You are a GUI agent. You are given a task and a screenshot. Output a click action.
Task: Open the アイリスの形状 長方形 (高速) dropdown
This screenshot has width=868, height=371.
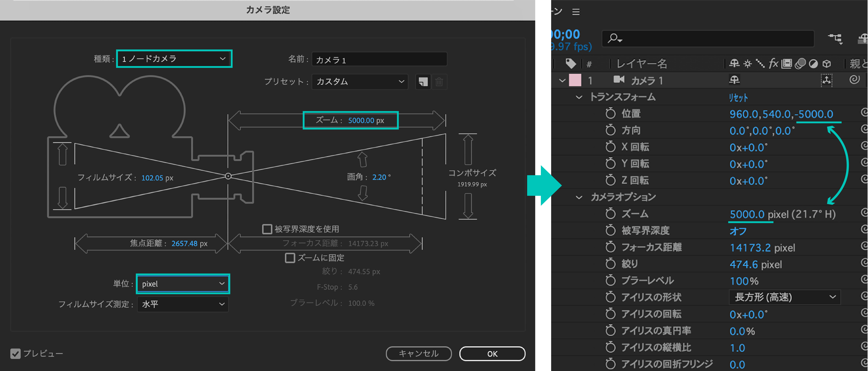[x=785, y=297]
